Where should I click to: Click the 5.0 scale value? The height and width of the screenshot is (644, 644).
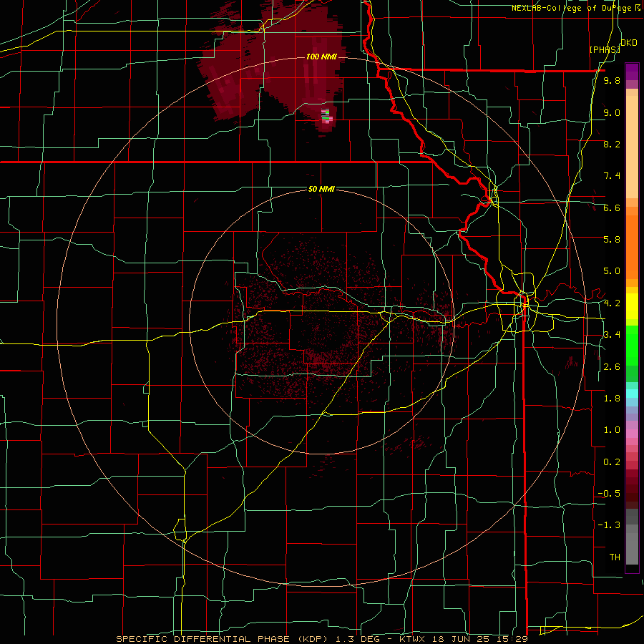tap(612, 271)
